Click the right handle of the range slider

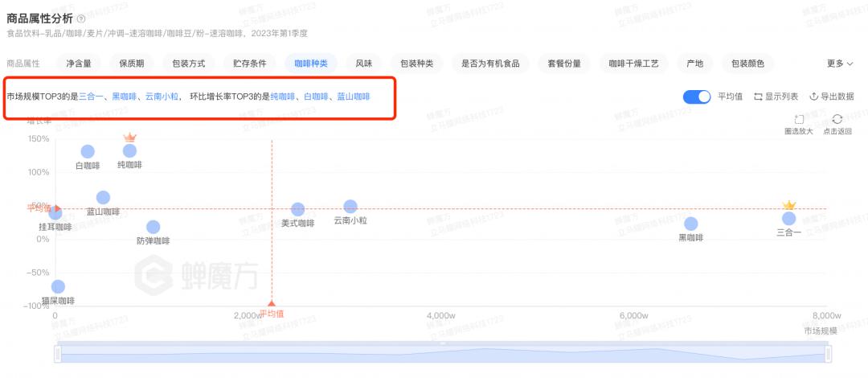coord(828,354)
